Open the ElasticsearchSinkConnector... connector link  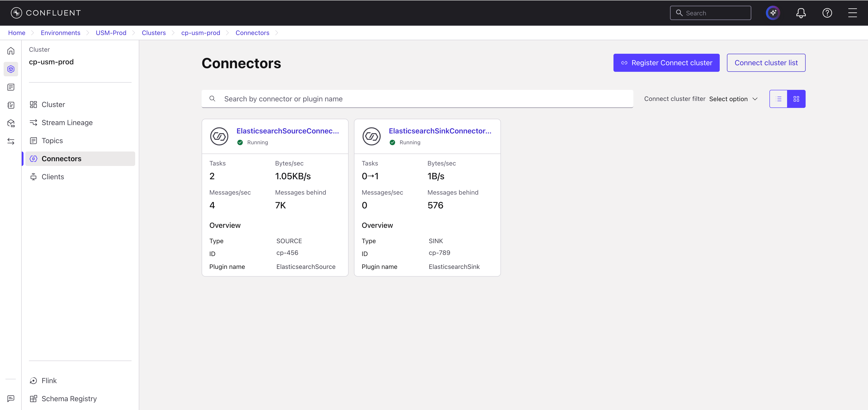440,131
